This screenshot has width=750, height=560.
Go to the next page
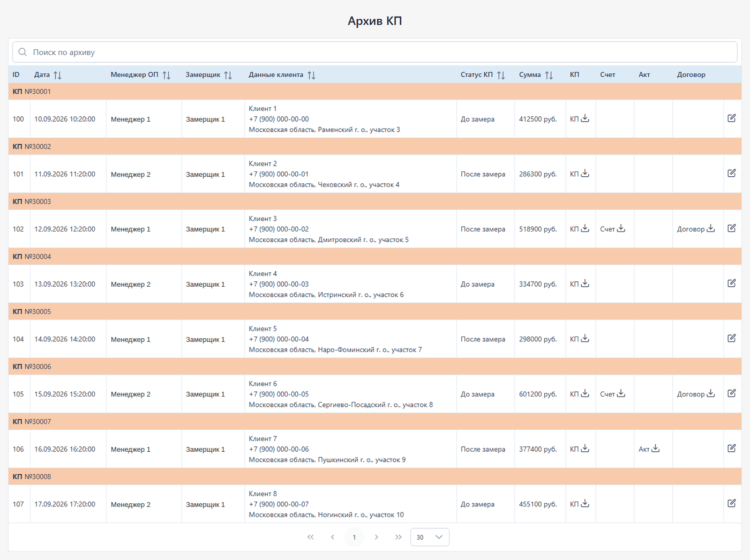coord(376,537)
